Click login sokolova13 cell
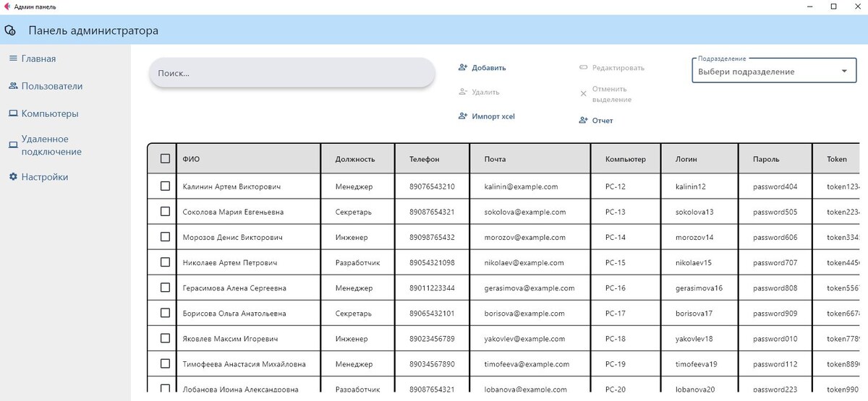 coord(694,212)
